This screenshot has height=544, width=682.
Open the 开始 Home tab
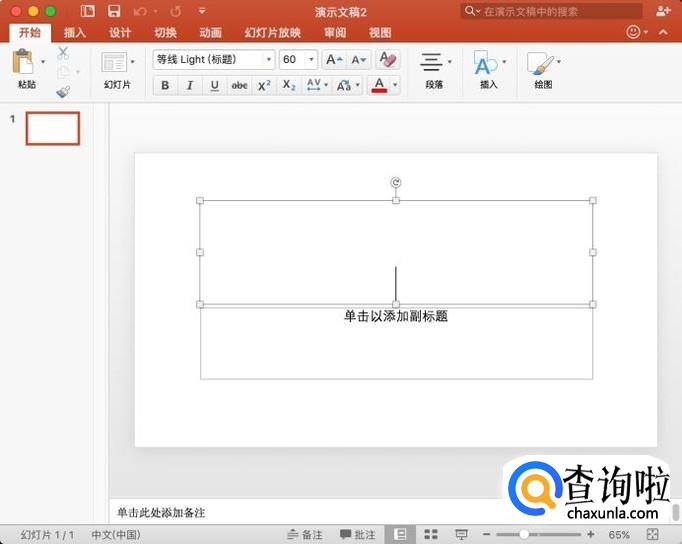[x=30, y=32]
